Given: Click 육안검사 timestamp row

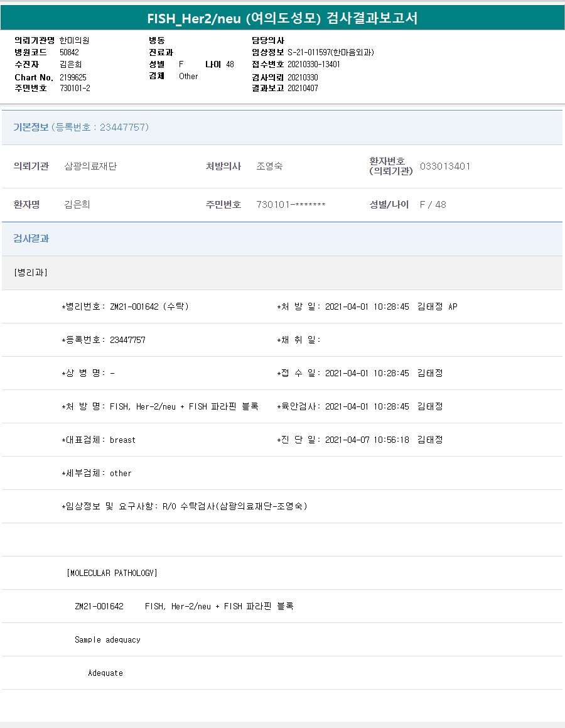Looking at the screenshot, I should coord(360,407).
